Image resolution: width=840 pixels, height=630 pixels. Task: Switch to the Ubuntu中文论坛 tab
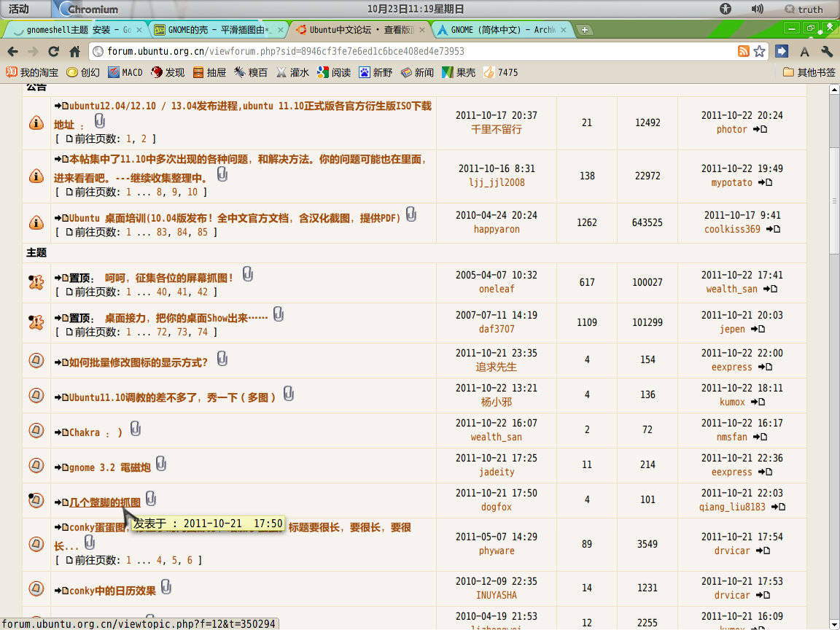click(360, 30)
